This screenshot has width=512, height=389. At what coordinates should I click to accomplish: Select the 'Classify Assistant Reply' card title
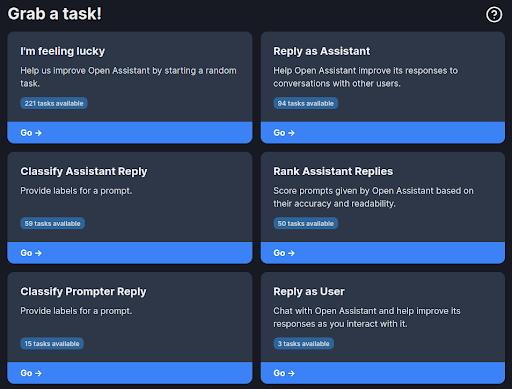click(84, 171)
